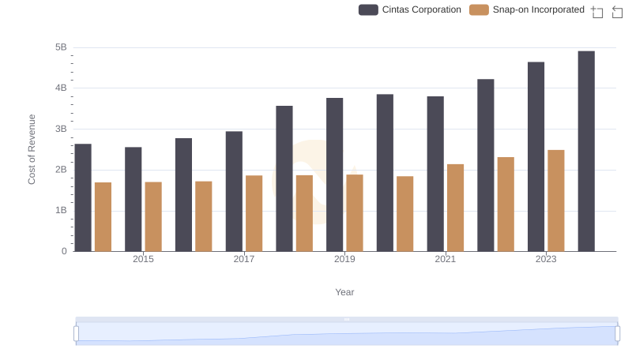Click the Cintas Corporation dark legend swatch

tap(368, 9)
